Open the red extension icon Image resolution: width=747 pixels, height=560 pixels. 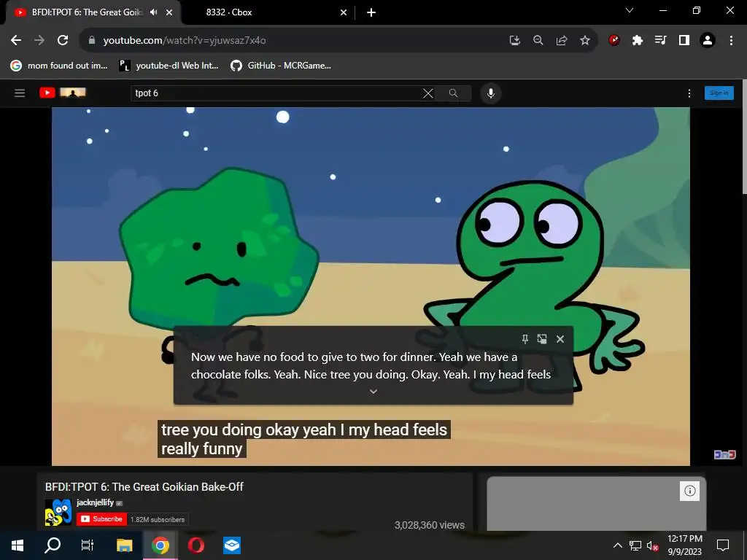614,41
